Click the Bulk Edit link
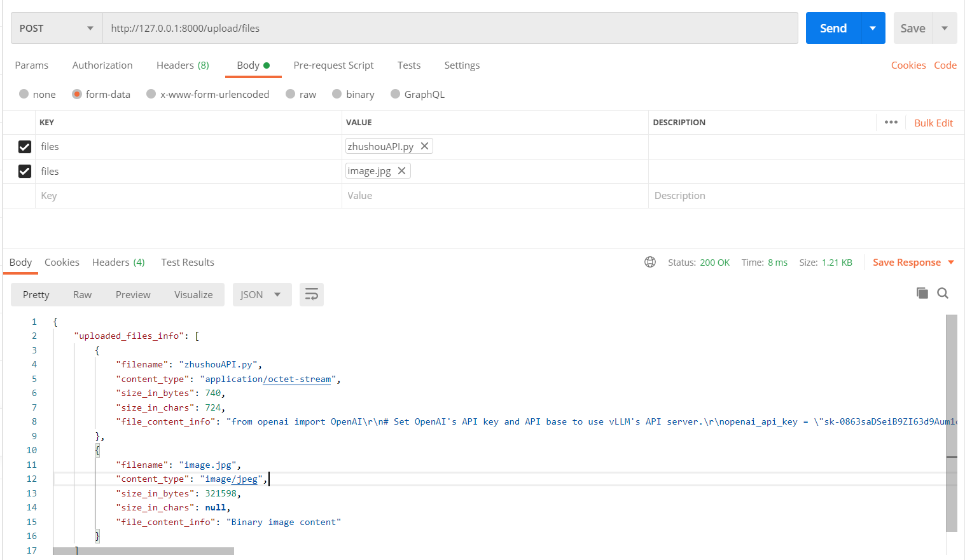 [933, 123]
